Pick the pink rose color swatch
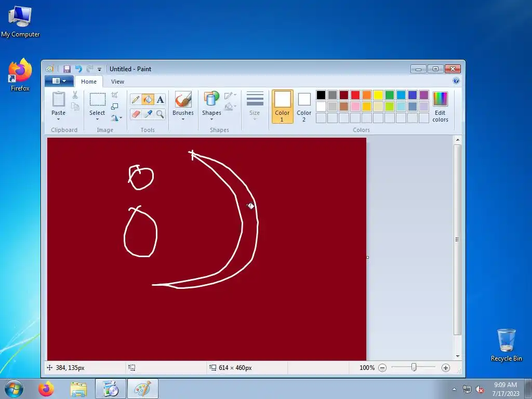 [x=355, y=107]
